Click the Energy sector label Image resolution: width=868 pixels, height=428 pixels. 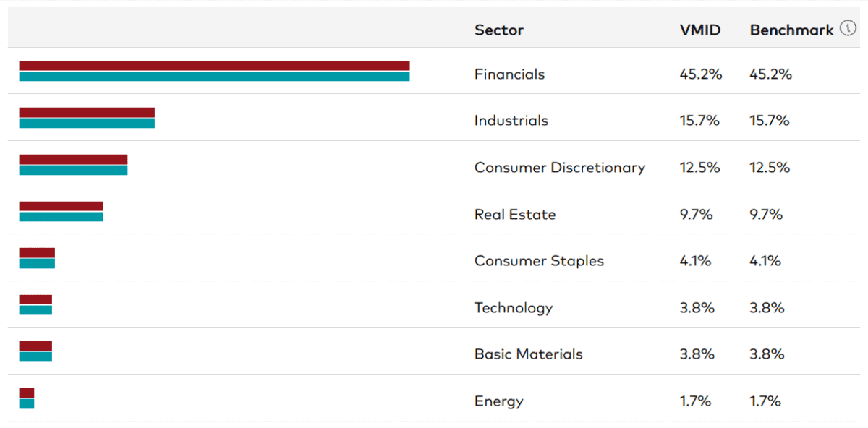coord(498,401)
